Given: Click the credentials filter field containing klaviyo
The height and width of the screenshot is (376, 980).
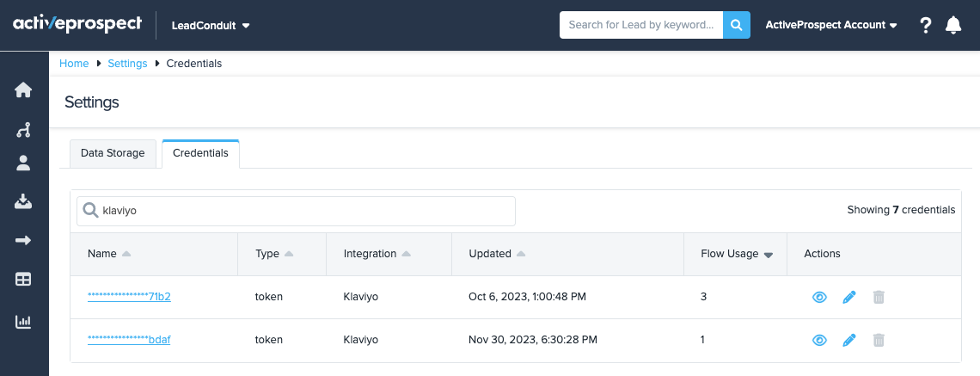Looking at the screenshot, I should 305,211.
